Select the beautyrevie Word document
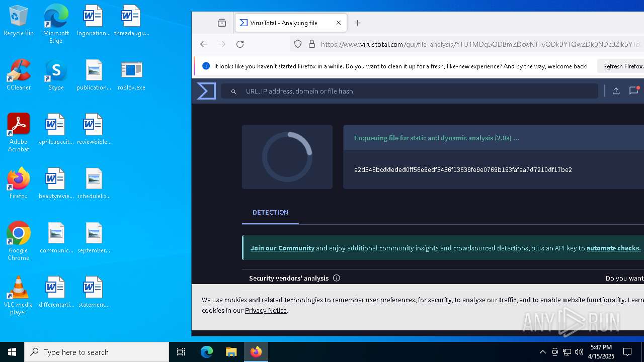The width and height of the screenshot is (644, 362). [x=56, y=184]
